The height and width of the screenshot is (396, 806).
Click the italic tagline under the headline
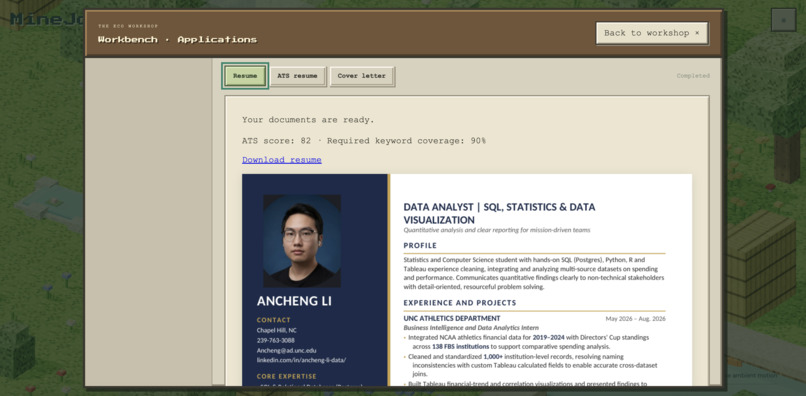497,230
